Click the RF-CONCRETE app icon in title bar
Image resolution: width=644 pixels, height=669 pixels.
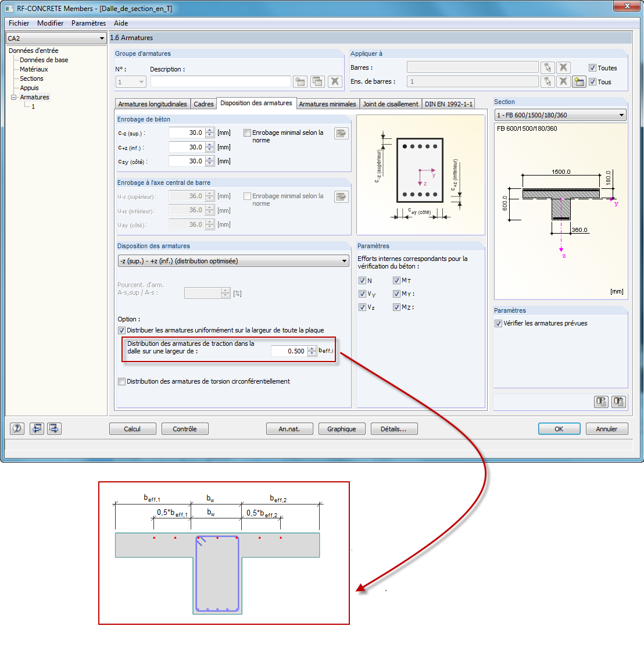[x=9, y=9]
